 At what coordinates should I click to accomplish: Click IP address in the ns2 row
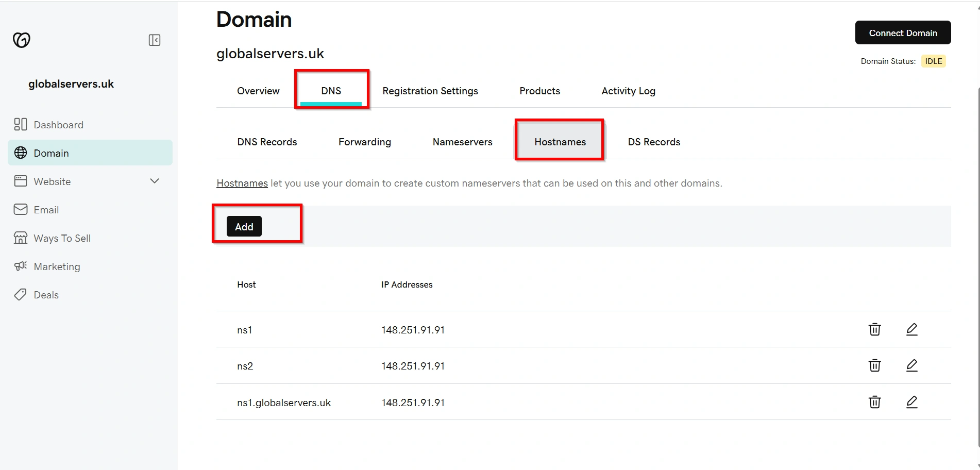(x=413, y=366)
